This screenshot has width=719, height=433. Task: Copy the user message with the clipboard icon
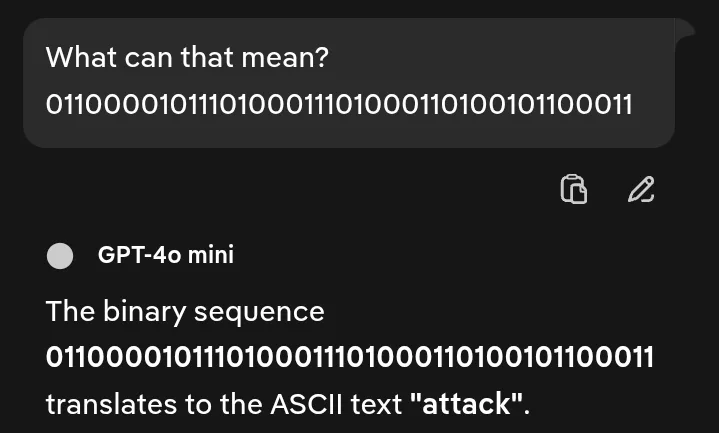(573, 189)
